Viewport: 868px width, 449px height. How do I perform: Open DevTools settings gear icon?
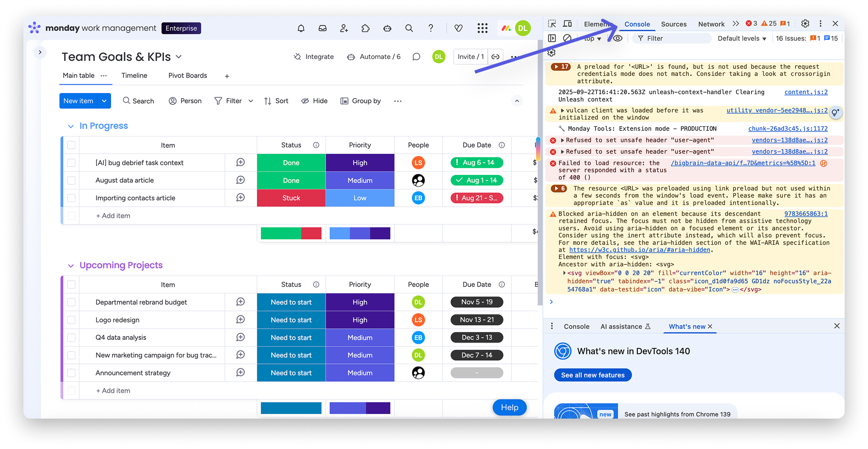(x=805, y=23)
